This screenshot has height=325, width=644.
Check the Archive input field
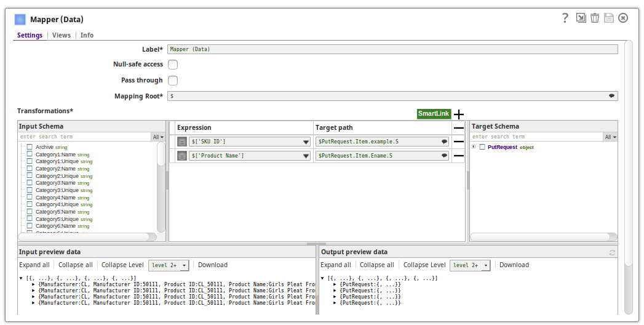coord(30,146)
